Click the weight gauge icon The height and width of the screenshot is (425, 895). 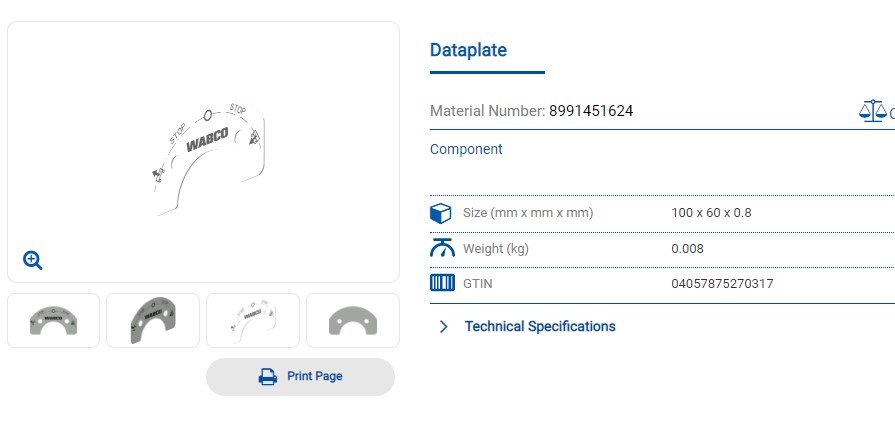442,249
